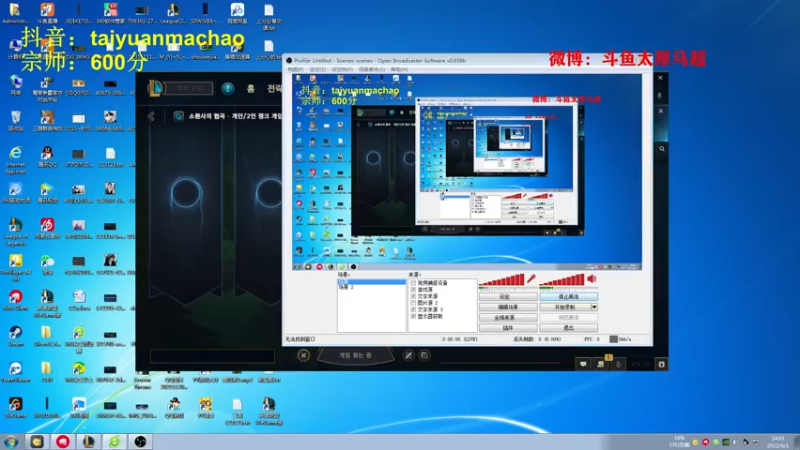
Task: Open the third OBS menu bar item
Action: 342,69
